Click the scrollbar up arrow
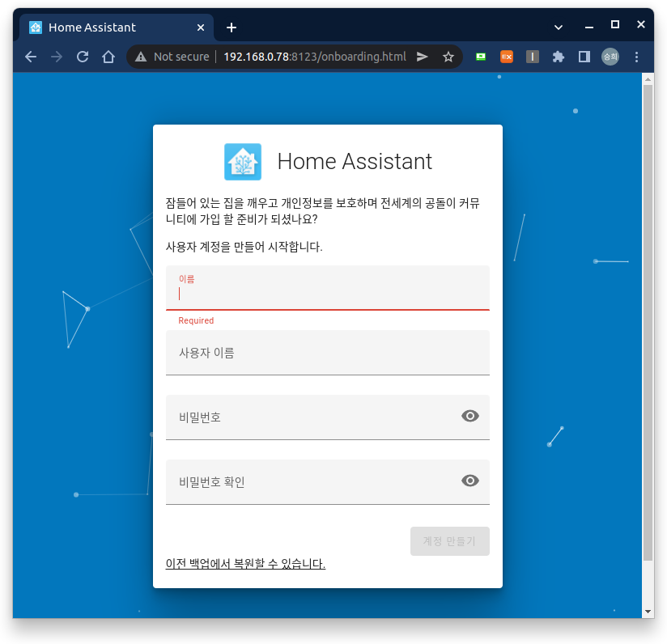The image size is (667, 644). (648, 79)
